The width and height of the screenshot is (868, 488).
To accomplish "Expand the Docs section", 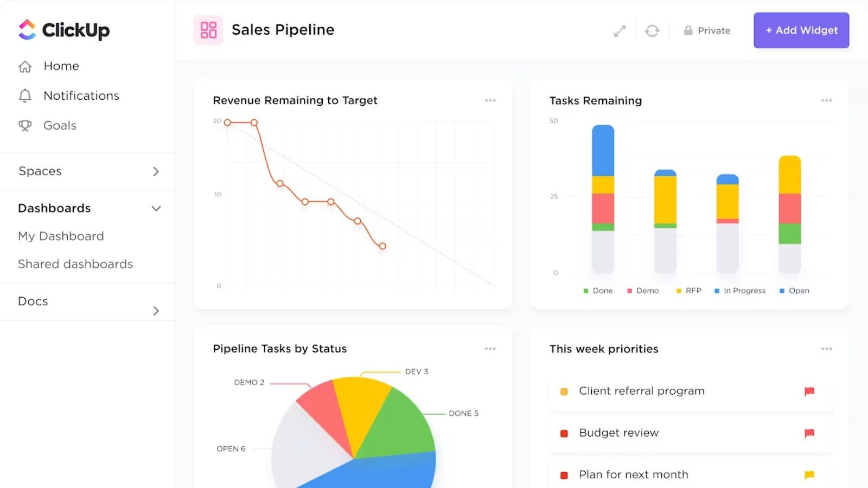I will 156,310.
